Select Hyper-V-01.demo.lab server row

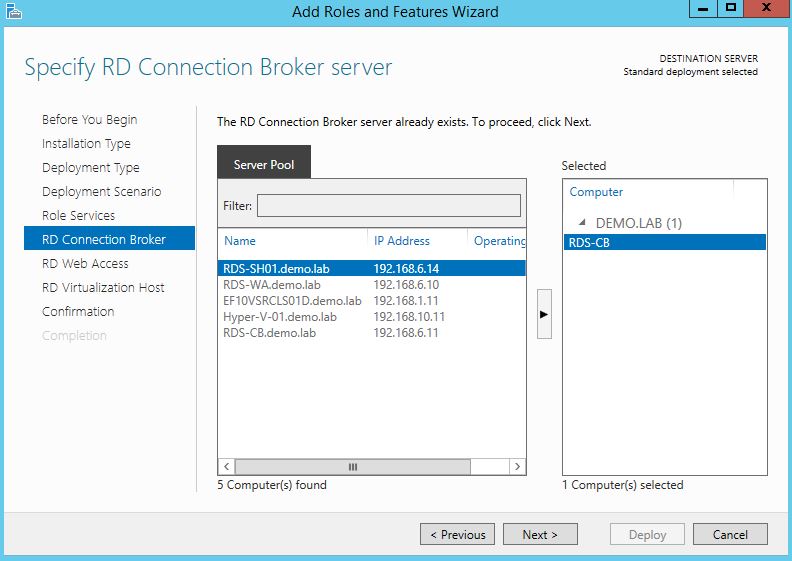tap(280, 317)
